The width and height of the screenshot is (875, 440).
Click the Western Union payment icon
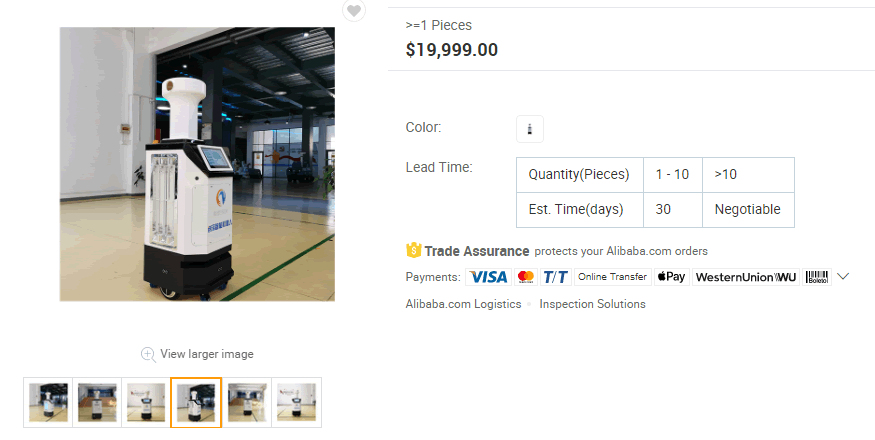coord(746,277)
